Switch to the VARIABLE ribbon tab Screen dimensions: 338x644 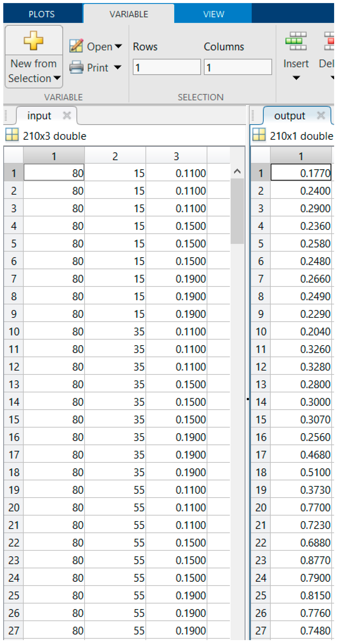[x=129, y=14]
